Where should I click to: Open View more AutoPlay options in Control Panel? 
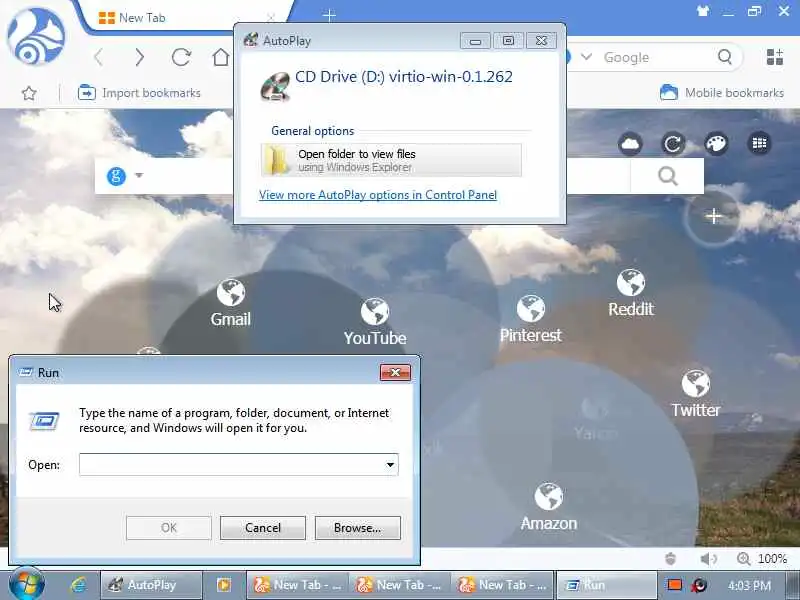378,195
